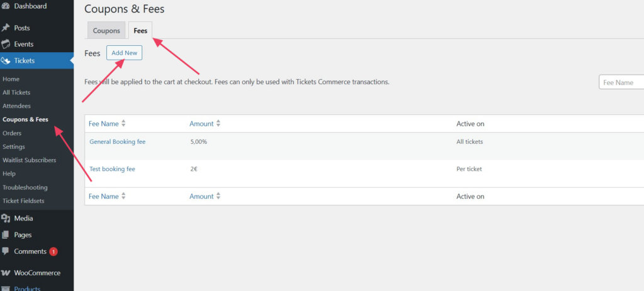Click the Events calendar icon
This screenshot has width=644, height=291.
click(x=6, y=45)
